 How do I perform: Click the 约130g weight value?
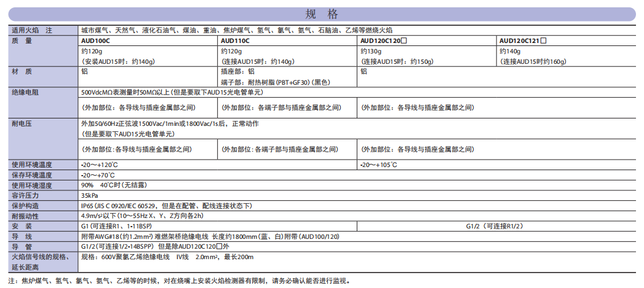pyautogui.click(x=372, y=51)
